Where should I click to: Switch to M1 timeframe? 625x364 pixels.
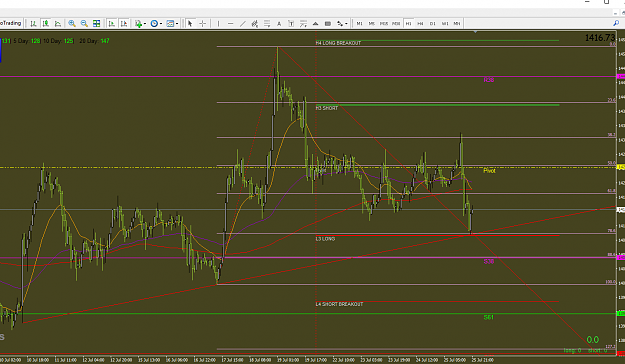coord(360,24)
